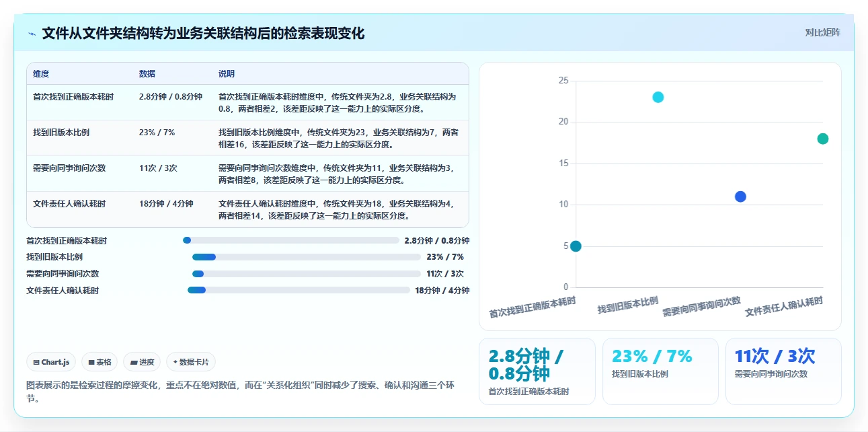The width and height of the screenshot is (868, 432).
Task: Click the chart point at value 18
Action: [x=823, y=139]
